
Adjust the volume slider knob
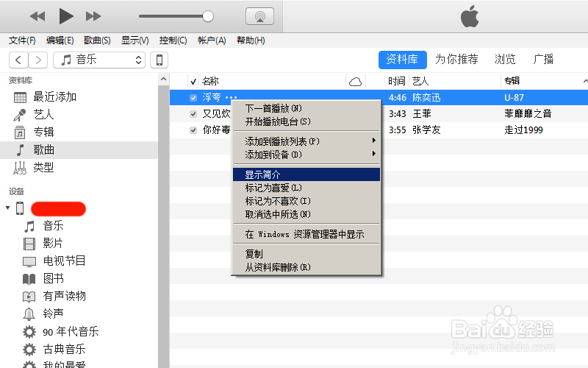pyautogui.click(x=208, y=16)
